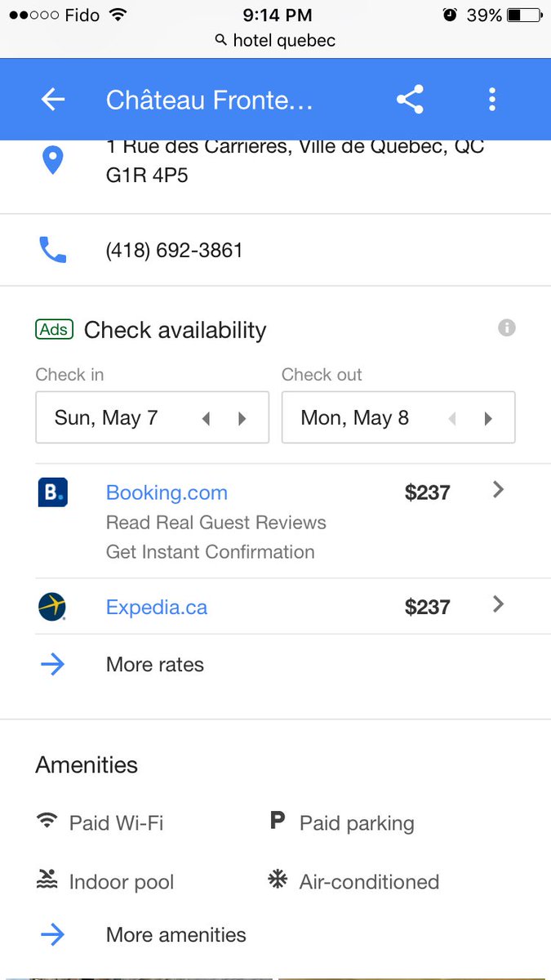
Task: Open the three-dot overflow menu
Action: pyautogui.click(x=491, y=100)
